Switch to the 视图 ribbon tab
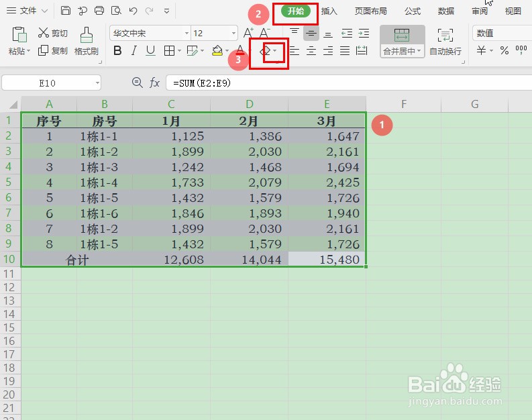 [x=513, y=11]
